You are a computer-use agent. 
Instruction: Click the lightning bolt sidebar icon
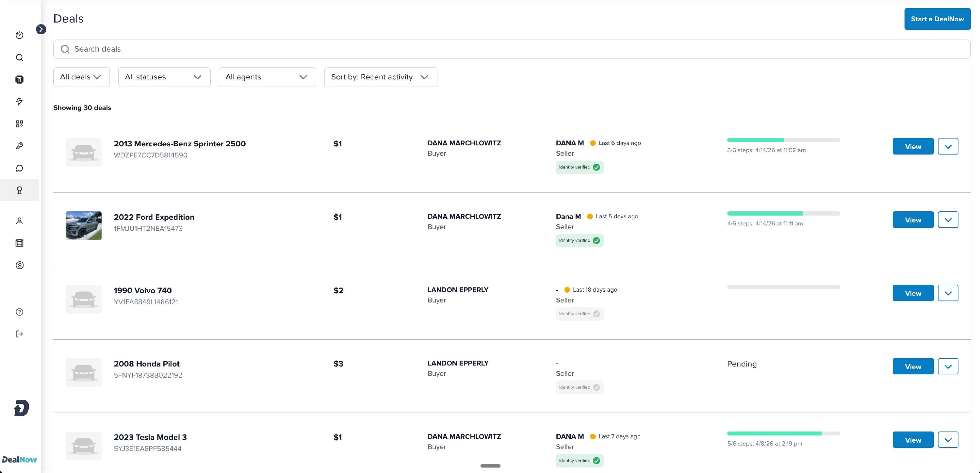19,102
